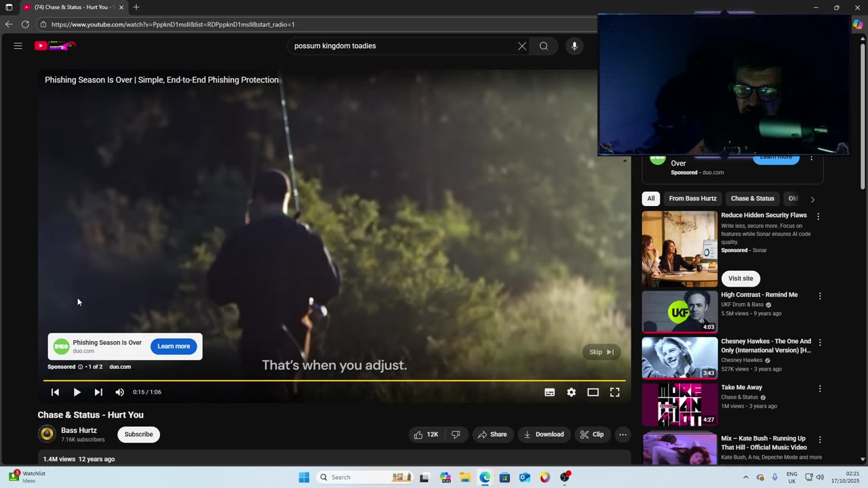The height and width of the screenshot is (488, 868).
Task: Open the Windows Start menu
Action: (x=304, y=477)
